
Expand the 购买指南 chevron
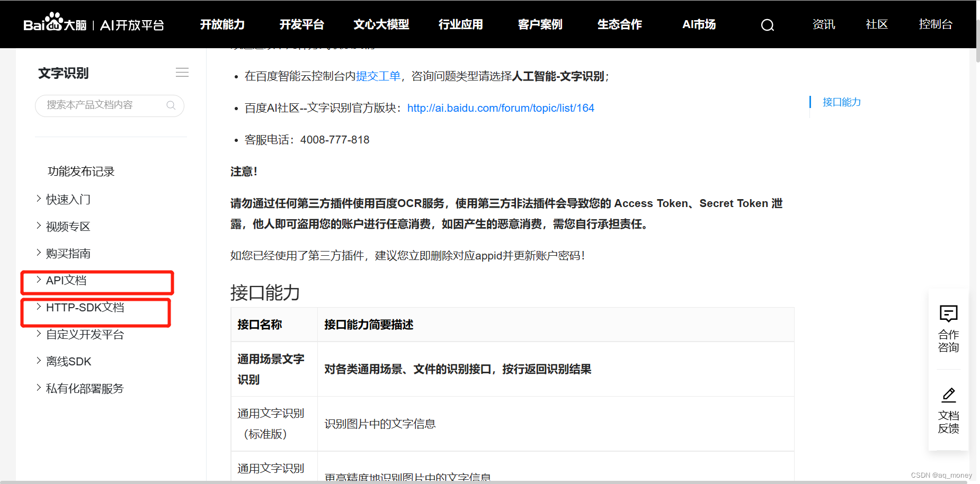point(39,253)
